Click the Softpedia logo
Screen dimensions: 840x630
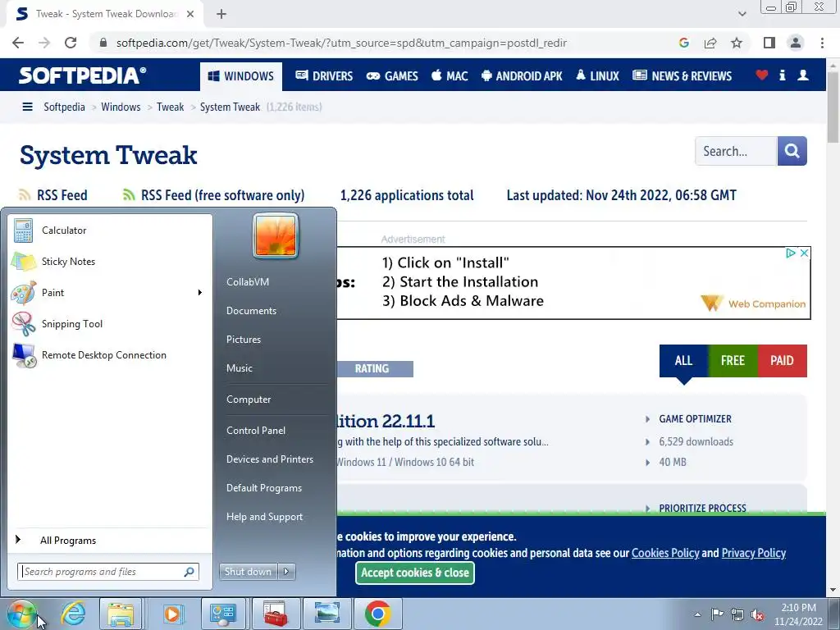(x=82, y=75)
